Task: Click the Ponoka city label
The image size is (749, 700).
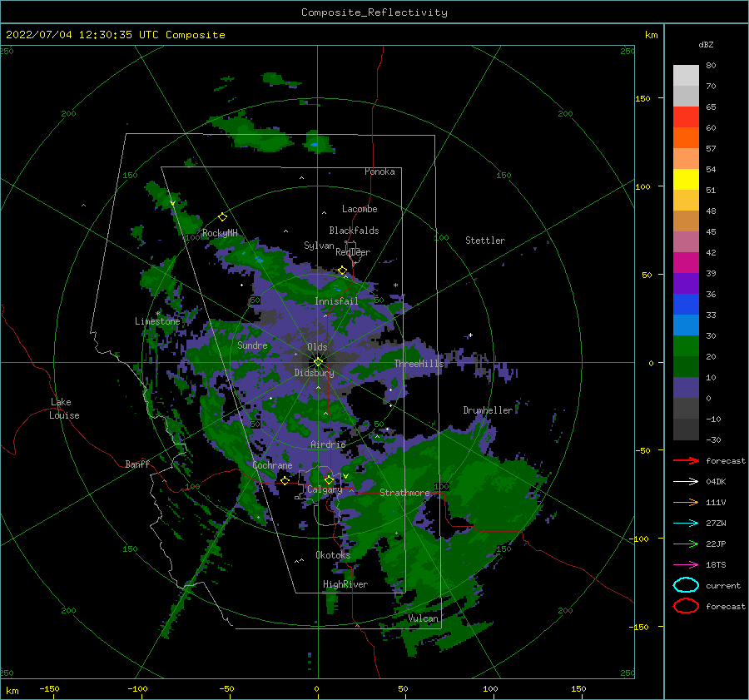Action: (379, 171)
